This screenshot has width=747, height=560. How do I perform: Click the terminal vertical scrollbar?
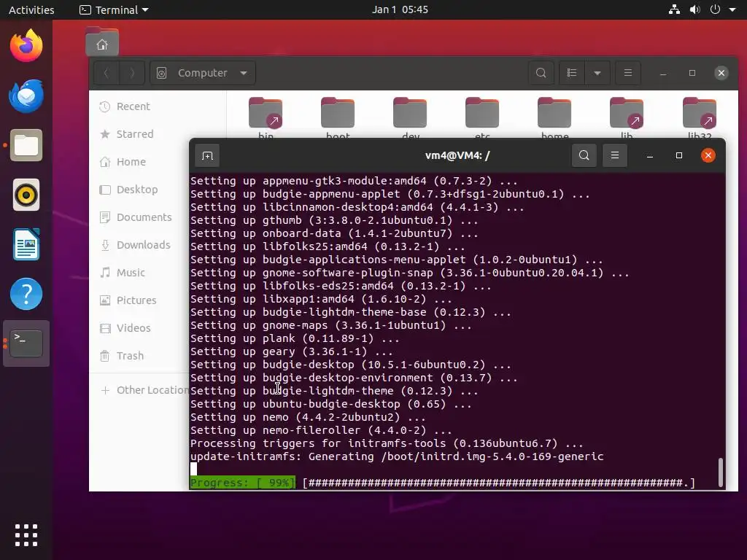tap(720, 472)
